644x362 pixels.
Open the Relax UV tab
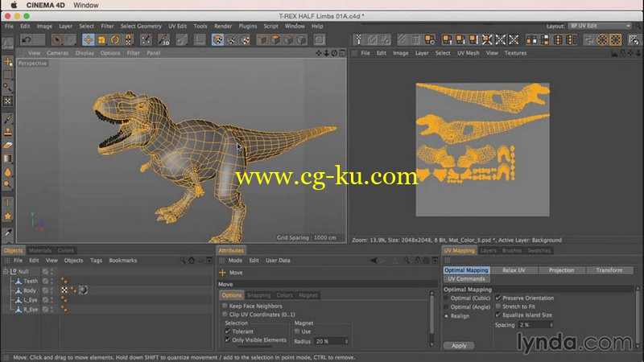tap(514, 270)
